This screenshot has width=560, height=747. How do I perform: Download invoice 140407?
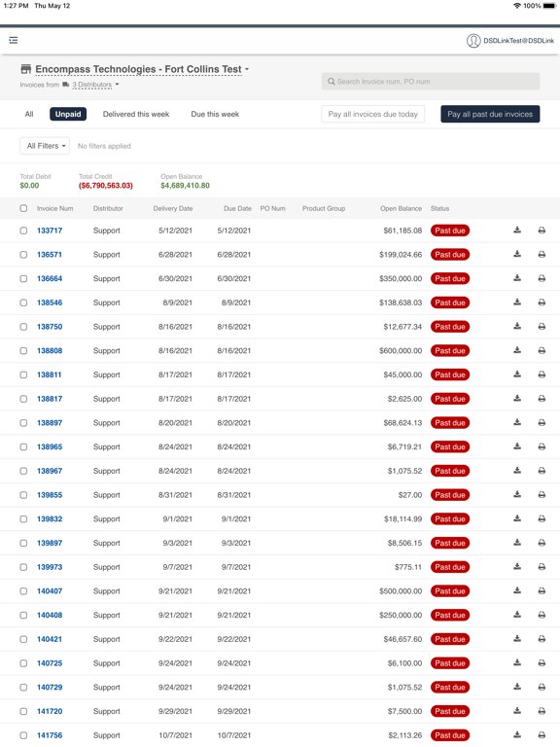(x=517, y=590)
